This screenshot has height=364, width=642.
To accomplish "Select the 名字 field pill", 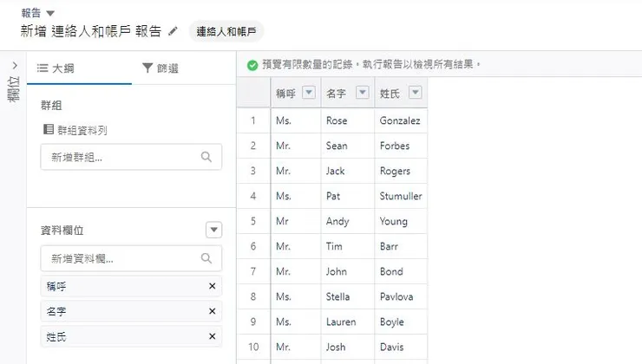I will tap(131, 311).
